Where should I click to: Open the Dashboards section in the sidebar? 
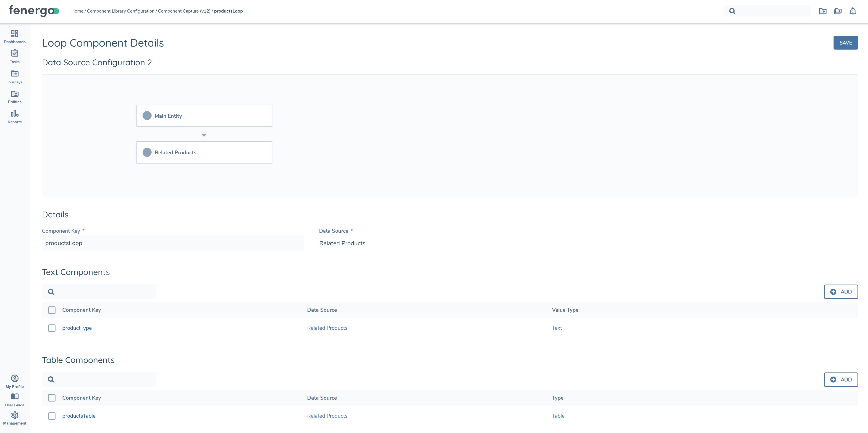(14, 36)
